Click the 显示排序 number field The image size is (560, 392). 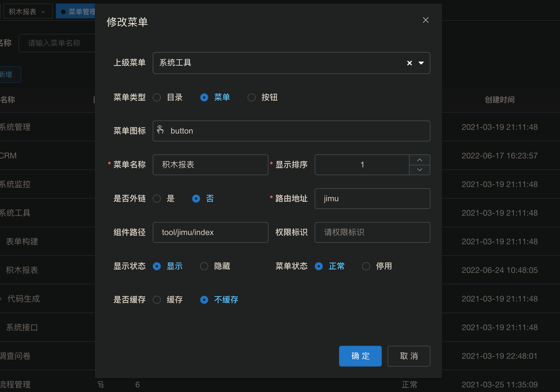tap(362, 165)
